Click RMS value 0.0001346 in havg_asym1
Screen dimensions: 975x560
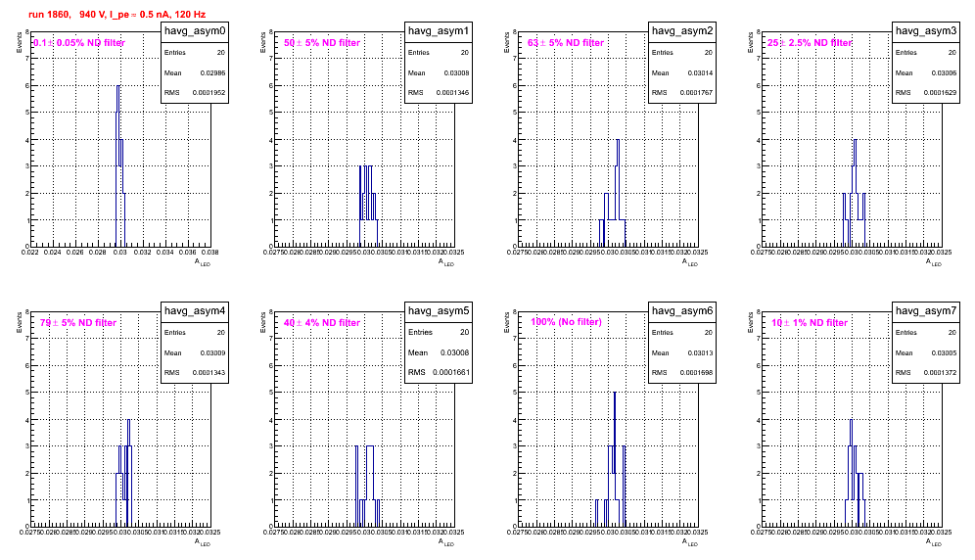(452, 93)
